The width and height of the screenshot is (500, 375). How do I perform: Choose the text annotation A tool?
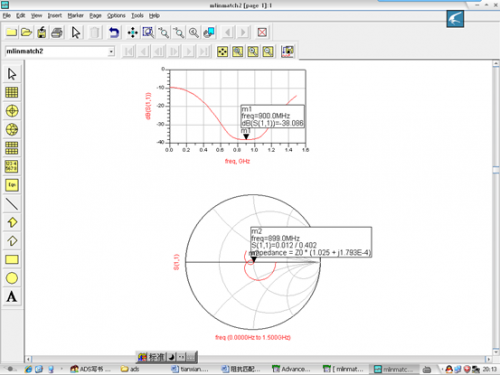[12, 296]
